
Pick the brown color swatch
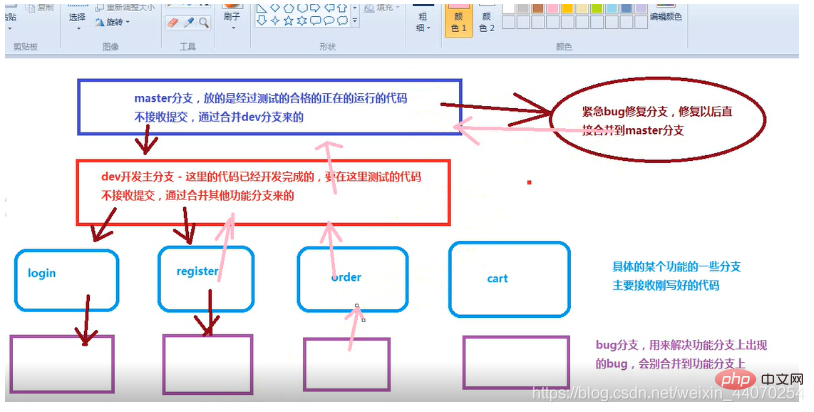click(x=538, y=8)
